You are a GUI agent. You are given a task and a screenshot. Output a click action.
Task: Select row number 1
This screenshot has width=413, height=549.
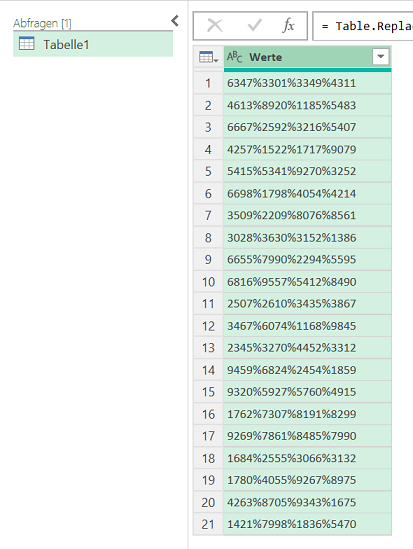(208, 83)
